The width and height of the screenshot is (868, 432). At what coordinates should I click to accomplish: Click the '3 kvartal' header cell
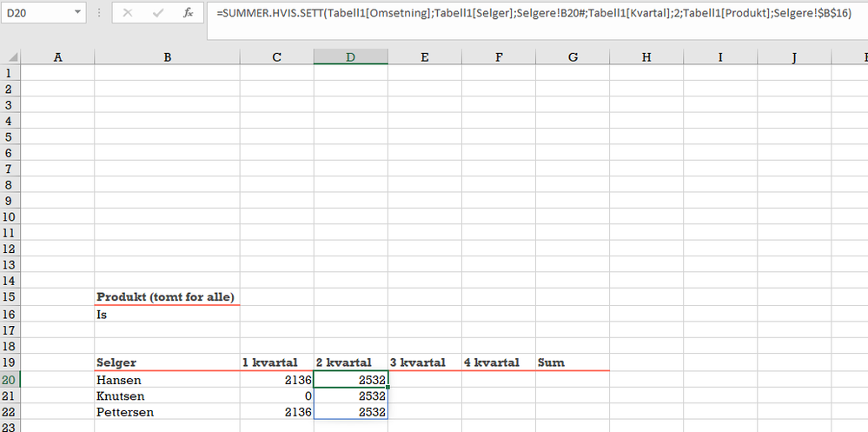coord(425,362)
